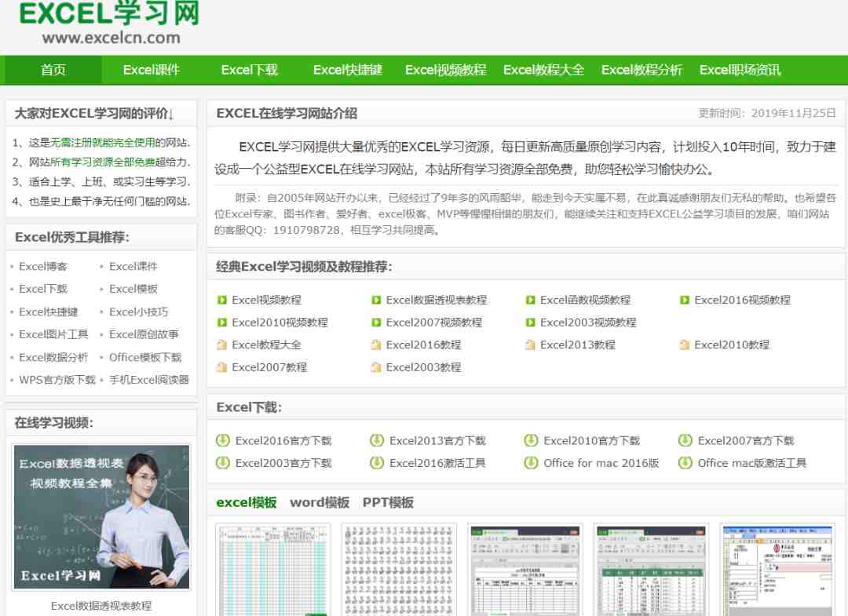The image size is (848, 616).
Task: Click the play icon beside Excel2016视频教程
Action: [x=685, y=300]
